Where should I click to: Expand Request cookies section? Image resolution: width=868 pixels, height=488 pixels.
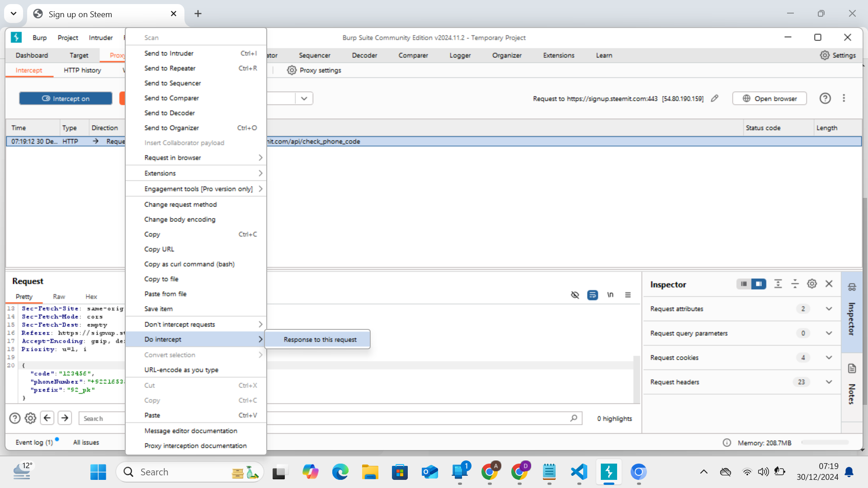[x=829, y=357]
